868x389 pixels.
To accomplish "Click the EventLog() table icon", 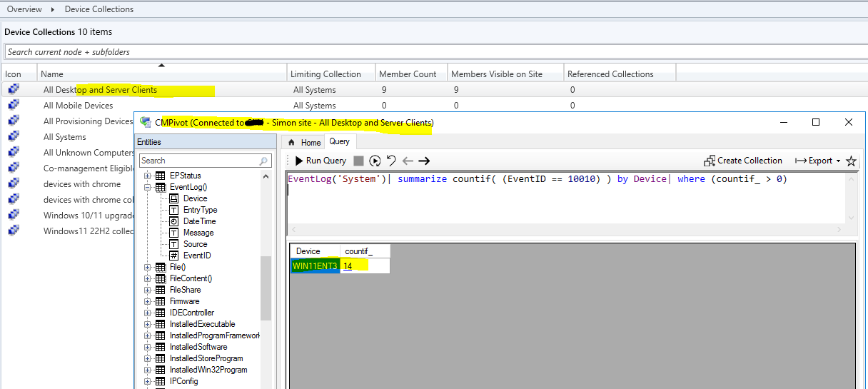I will tap(160, 187).
